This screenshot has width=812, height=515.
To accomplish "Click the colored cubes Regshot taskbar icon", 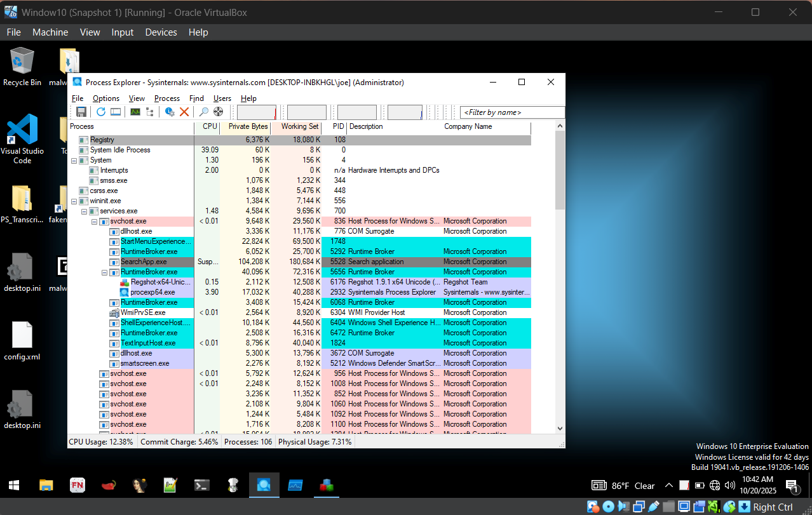I will 327,485.
